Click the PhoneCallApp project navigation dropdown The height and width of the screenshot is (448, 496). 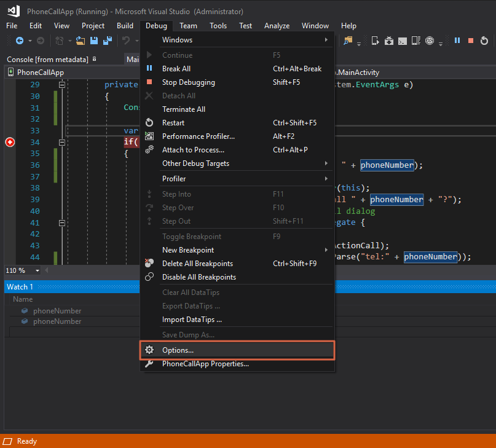[x=73, y=73]
